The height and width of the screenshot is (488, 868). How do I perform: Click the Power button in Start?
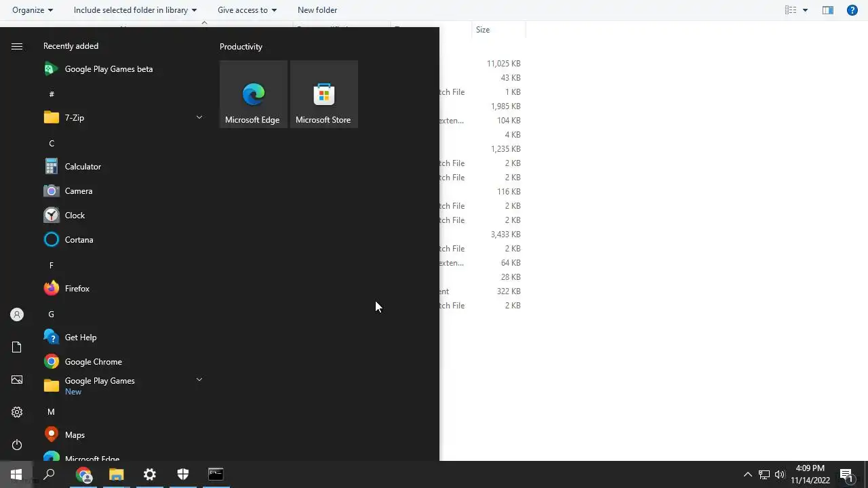pyautogui.click(x=17, y=445)
